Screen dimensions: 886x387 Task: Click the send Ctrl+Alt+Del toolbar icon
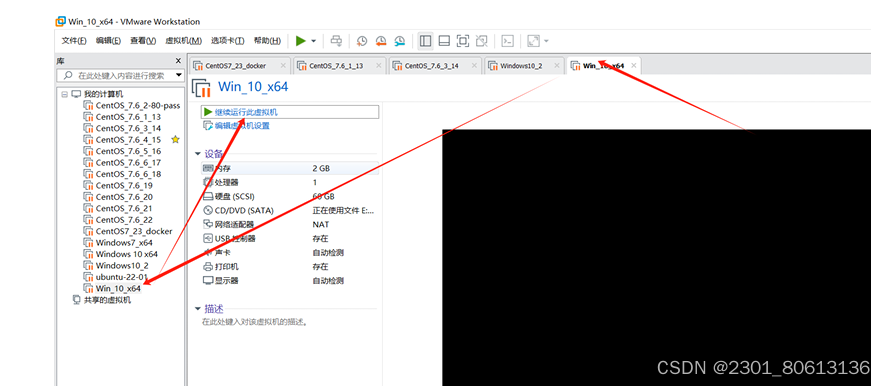[x=336, y=41]
